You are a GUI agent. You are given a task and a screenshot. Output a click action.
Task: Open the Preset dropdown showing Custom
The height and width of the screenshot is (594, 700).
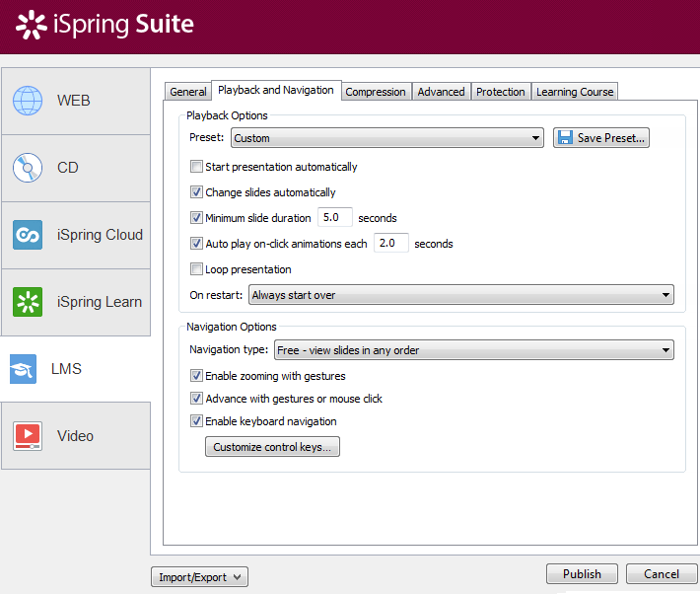click(387, 138)
